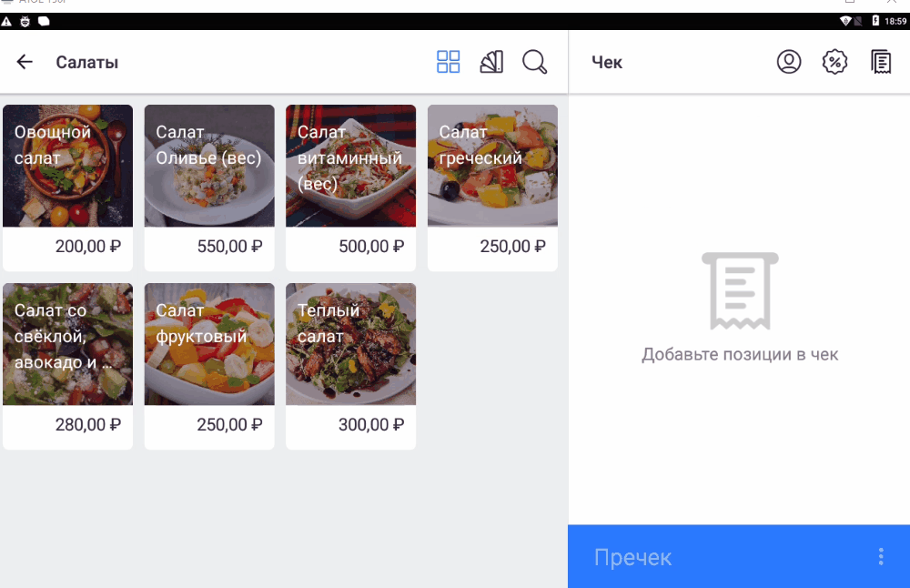Apply discount with the percent badge icon
This screenshot has width=910, height=588.
(x=834, y=62)
